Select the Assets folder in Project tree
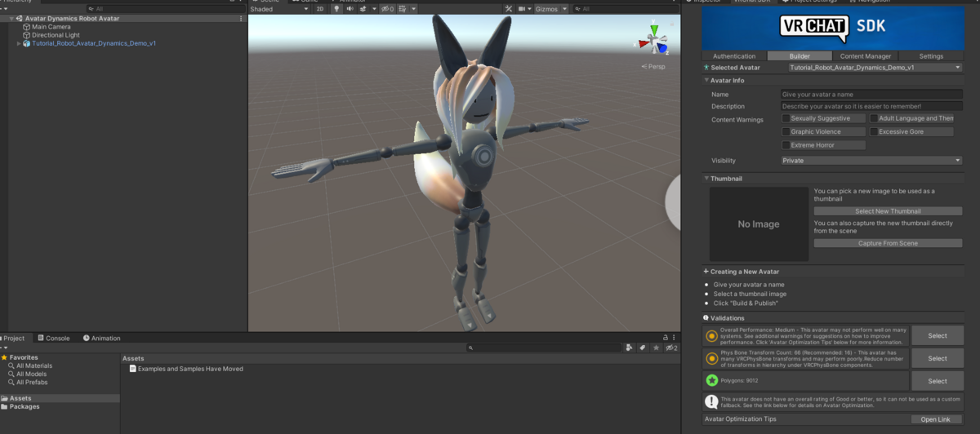Image resolution: width=980 pixels, height=434 pixels. [x=20, y=398]
